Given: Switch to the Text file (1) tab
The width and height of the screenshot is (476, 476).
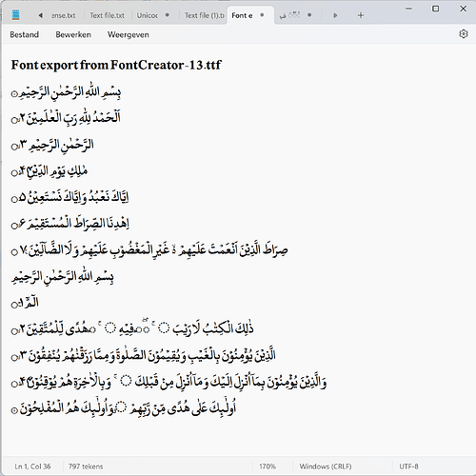Looking at the screenshot, I should pyautogui.click(x=204, y=15).
